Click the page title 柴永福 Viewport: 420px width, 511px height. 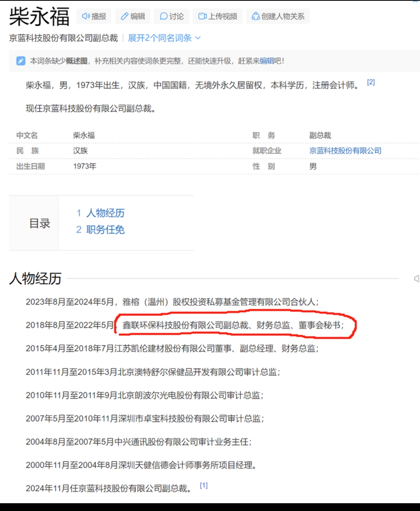[x=39, y=16]
